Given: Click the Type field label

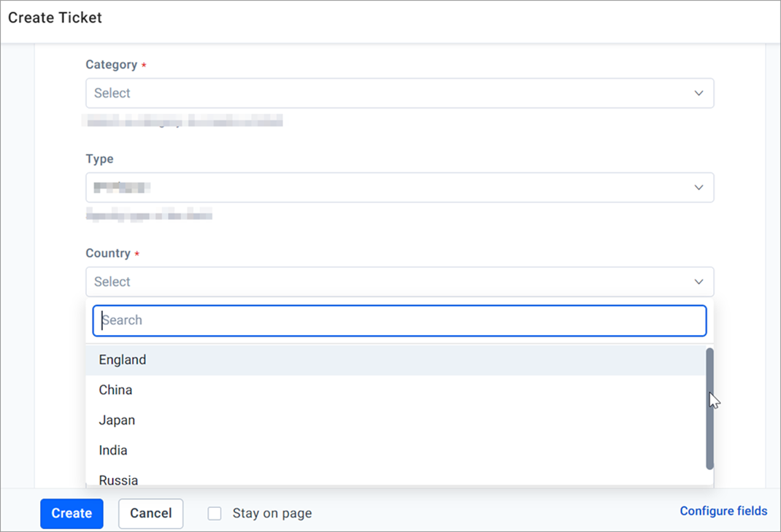Looking at the screenshot, I should tap(99, 159).
